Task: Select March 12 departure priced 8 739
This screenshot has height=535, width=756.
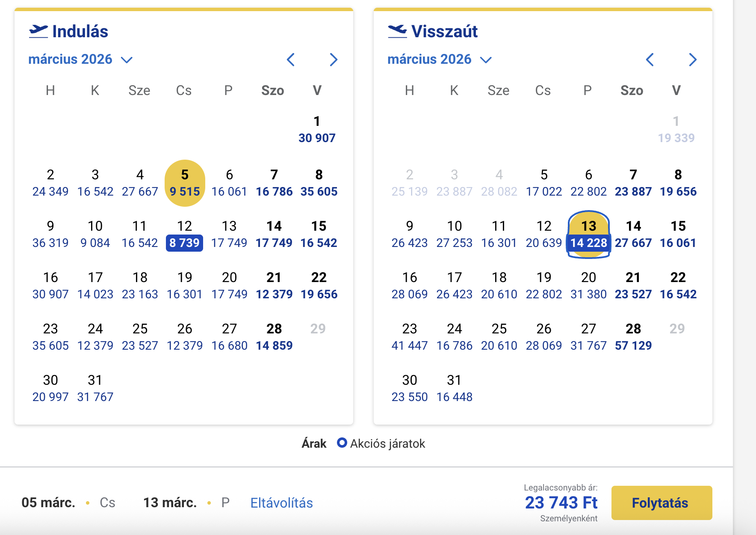Action: pos(184,235)
